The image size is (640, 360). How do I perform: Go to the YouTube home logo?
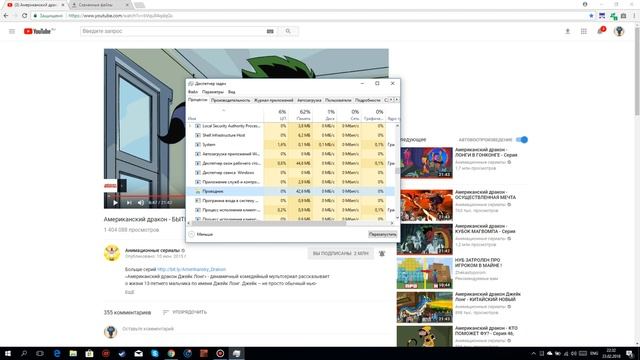[39, 31]
